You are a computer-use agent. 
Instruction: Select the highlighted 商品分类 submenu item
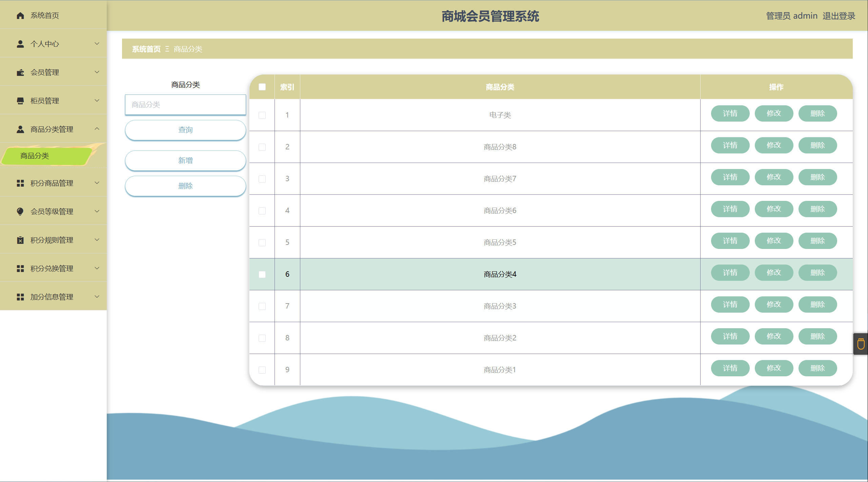coord(35,156)
